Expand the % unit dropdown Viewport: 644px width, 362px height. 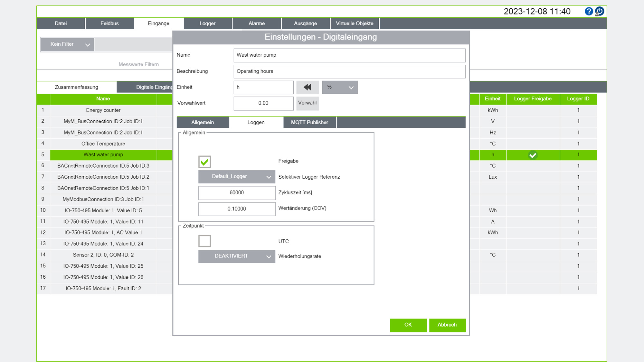pyautogui.click(x=340, y=87)
